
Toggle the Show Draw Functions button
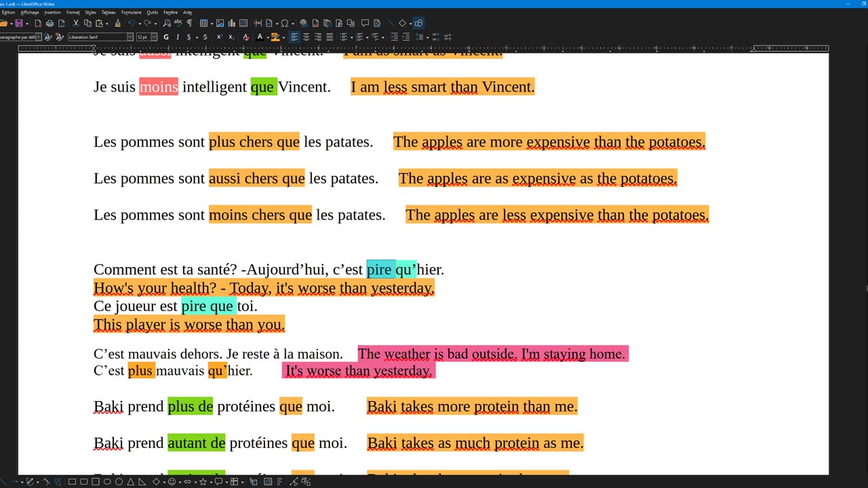point(418,23)
